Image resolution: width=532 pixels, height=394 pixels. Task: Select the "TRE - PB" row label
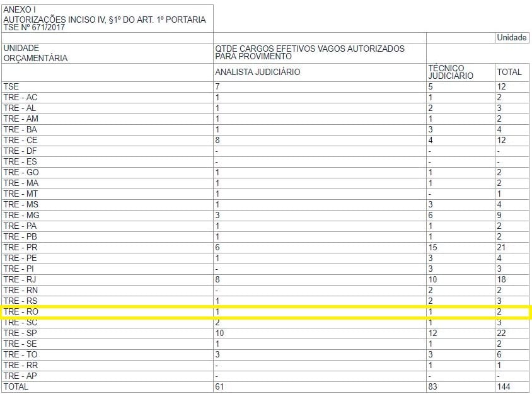coord(20,236)
